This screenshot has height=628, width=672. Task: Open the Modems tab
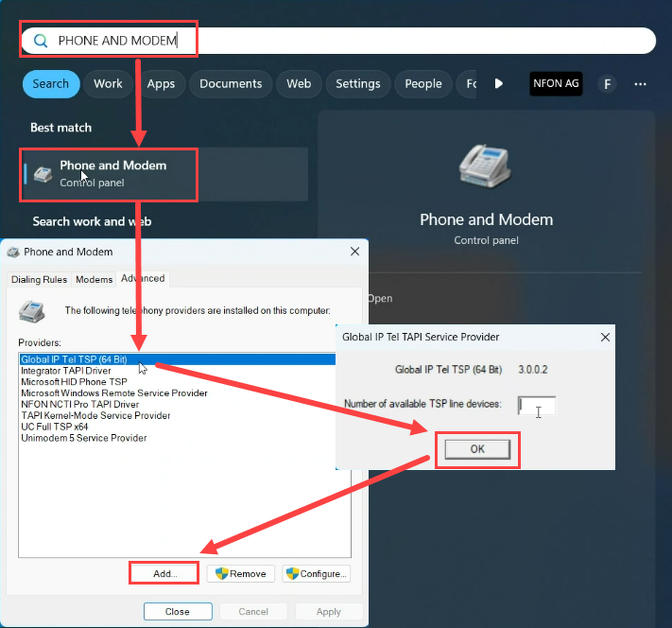tap(94, 280)
